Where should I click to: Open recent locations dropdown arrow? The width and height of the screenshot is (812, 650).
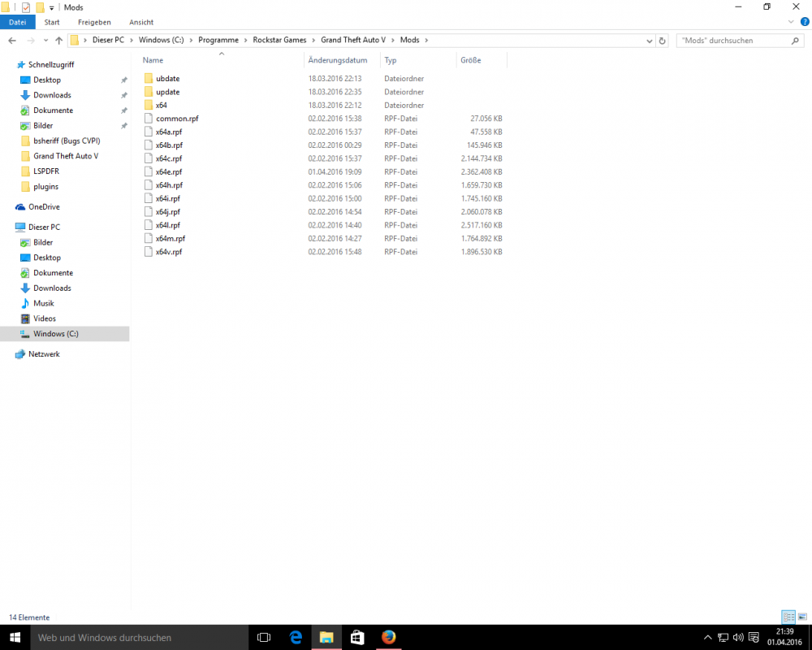45,41
